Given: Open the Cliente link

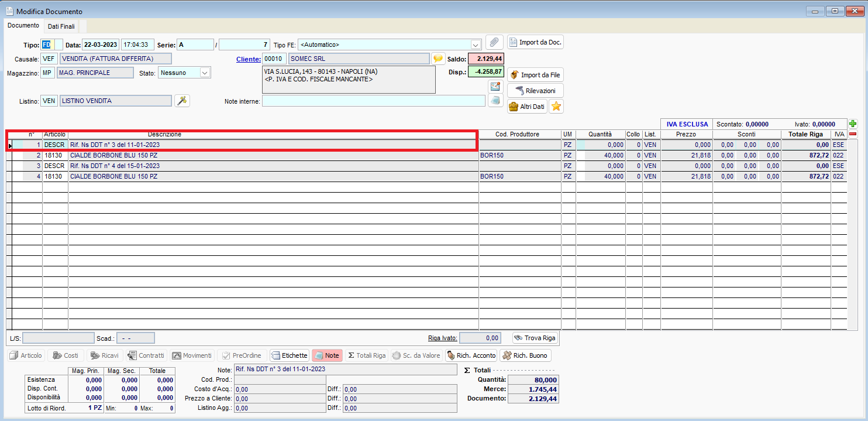Looking at the screenshot, I should (248, 59).
